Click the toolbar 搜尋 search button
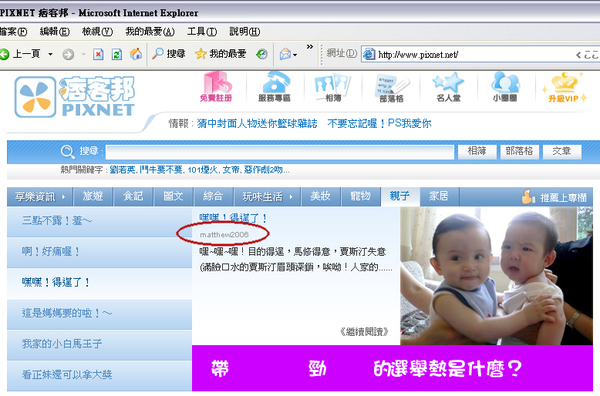This screenshot has width=600, height=396. (168, 54)
